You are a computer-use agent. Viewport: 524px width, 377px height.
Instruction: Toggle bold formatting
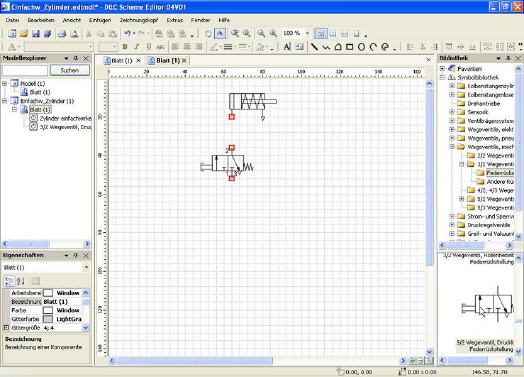pos(125,47)
